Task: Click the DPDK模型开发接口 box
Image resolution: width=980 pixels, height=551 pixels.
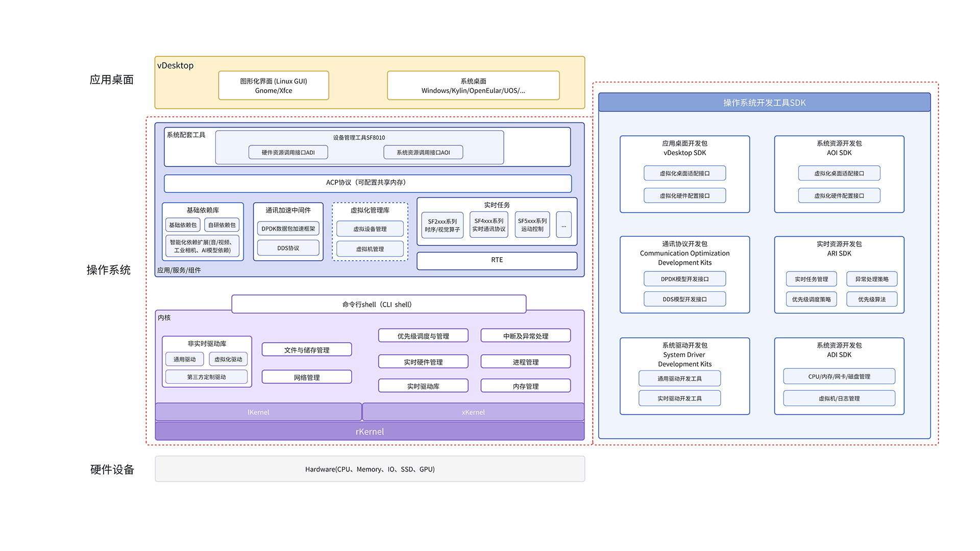Action: click(684, 279)
